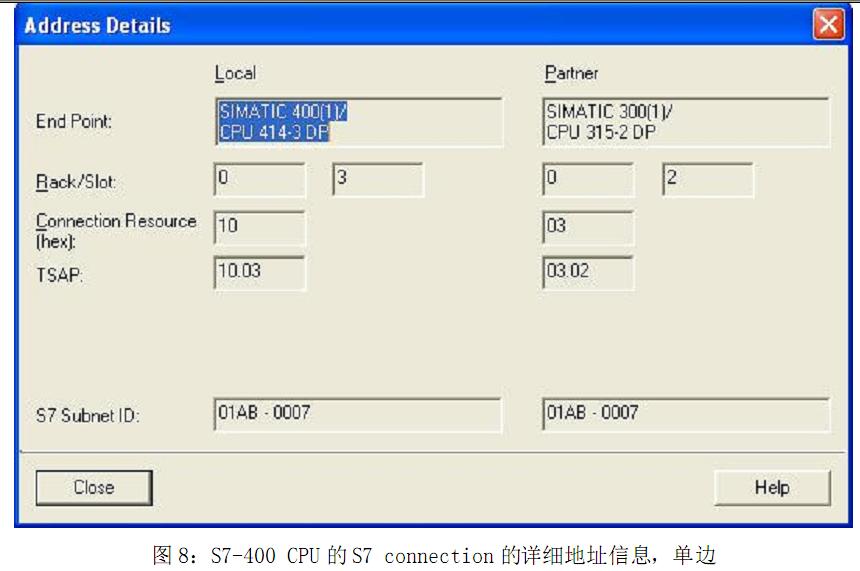
Task: Click the Connection Resource (hex) label
Action: point(116,230)
